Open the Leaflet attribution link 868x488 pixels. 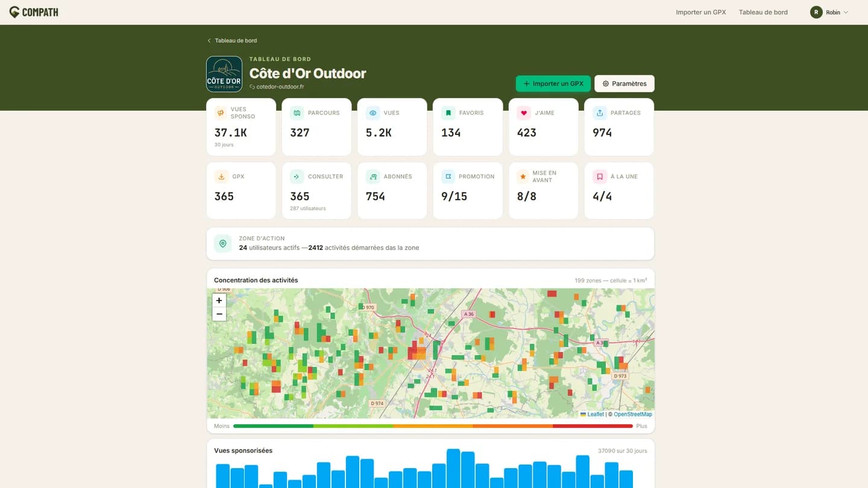tap(595, 414)
